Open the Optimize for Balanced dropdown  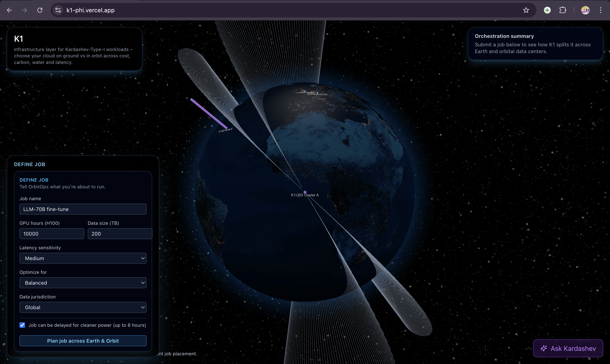83,283
